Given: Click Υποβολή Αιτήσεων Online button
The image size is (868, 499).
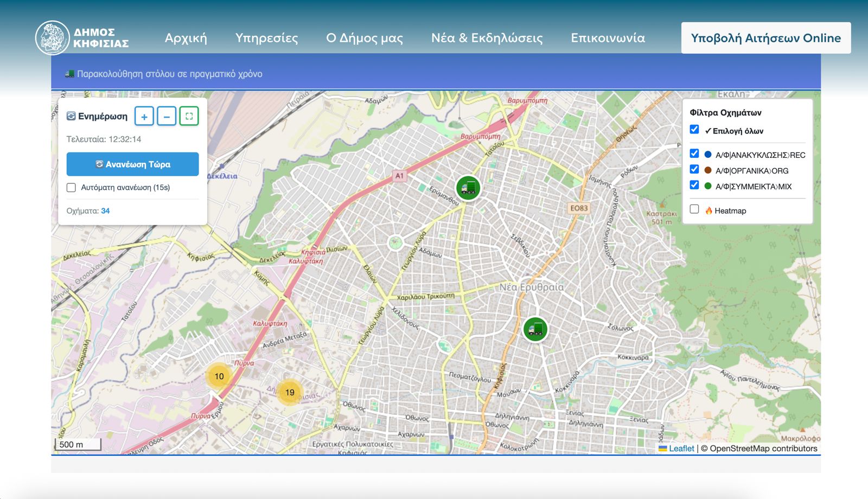Looking at the screenshot, I should pos(765,38).
